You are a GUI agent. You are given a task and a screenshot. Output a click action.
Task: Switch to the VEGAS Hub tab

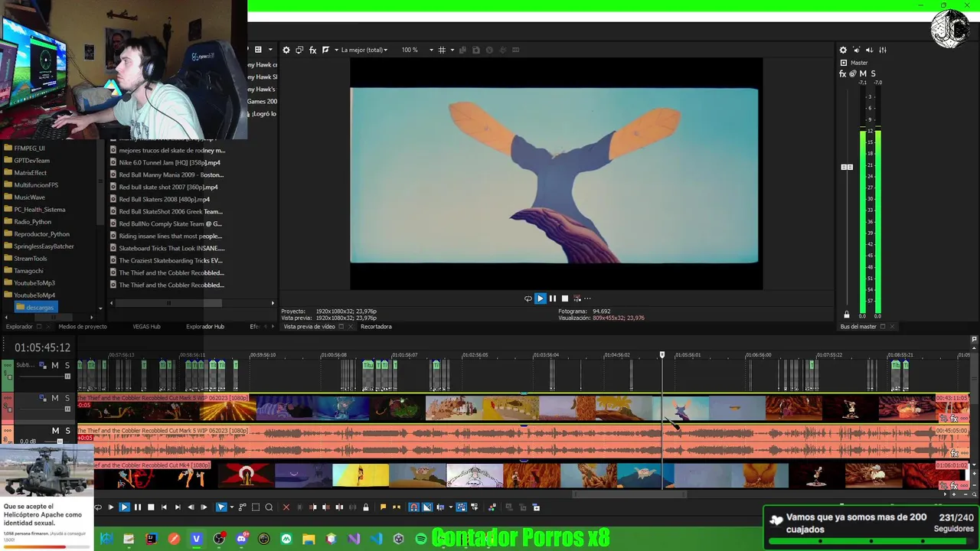(x=146, y=327)
